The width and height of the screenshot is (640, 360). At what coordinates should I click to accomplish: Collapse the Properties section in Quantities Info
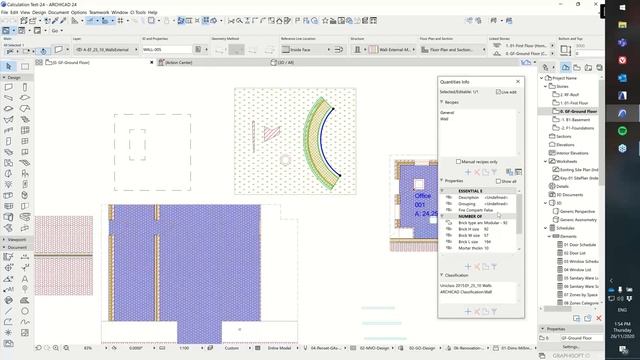click(442, 180)
